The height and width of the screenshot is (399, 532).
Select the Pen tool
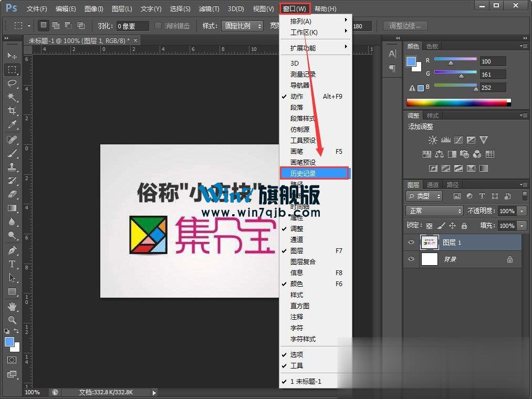click(12, 250)
